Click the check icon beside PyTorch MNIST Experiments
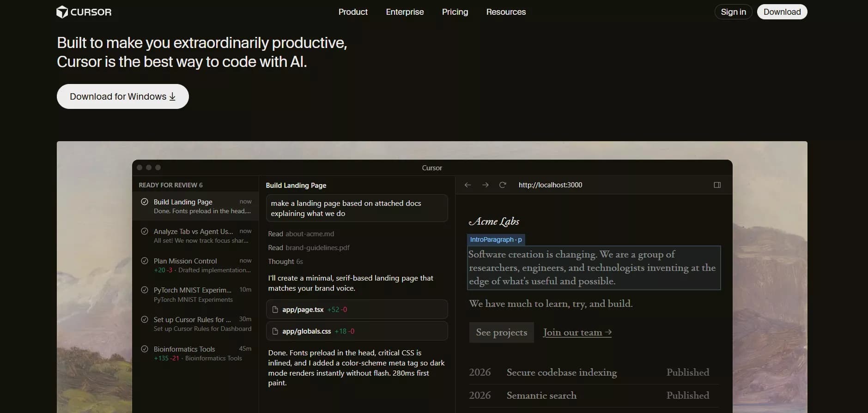868x413 pixels. click(145, 290)
